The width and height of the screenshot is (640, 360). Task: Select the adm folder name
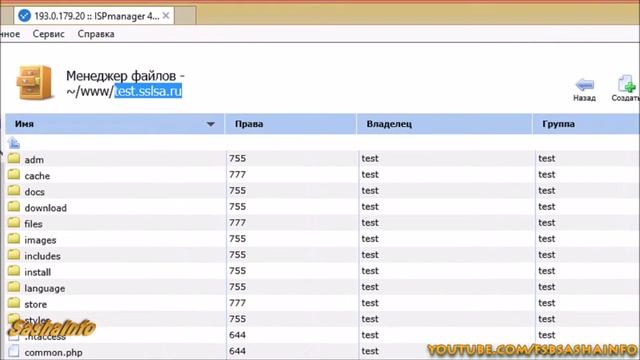[x=34, y=160]
